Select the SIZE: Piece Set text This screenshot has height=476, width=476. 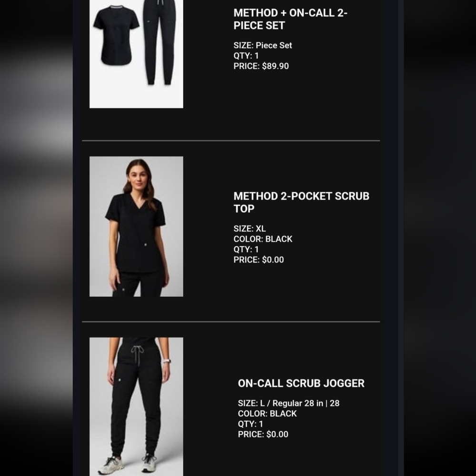263,45
